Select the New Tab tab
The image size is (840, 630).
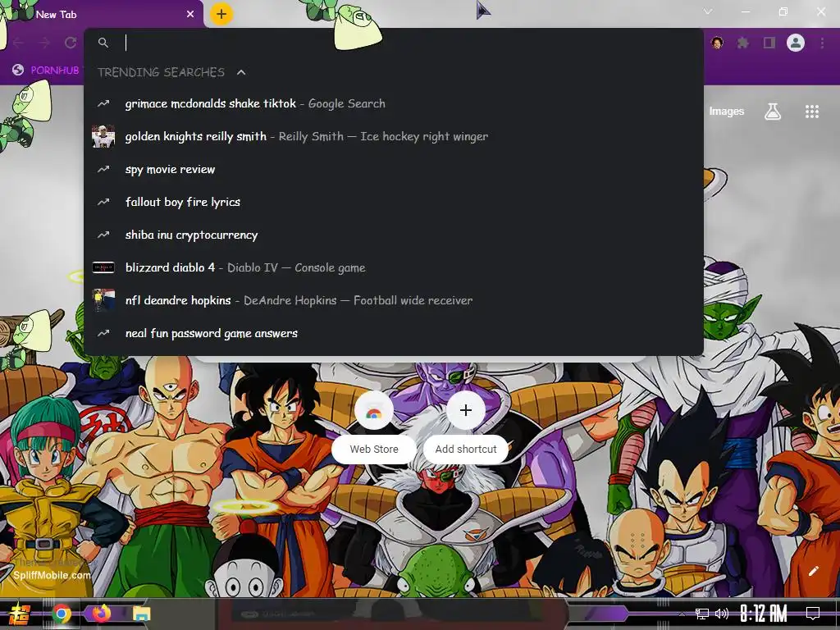click(102, 15)
